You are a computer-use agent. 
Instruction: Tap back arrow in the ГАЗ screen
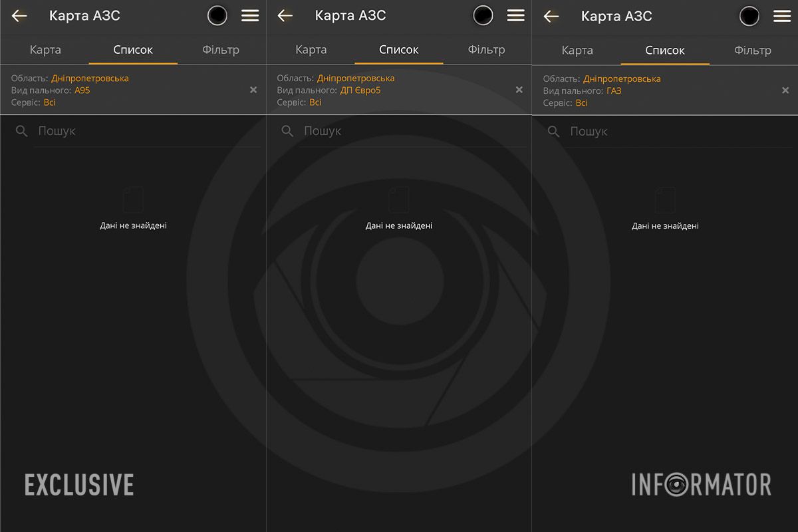tap(551, 16)
